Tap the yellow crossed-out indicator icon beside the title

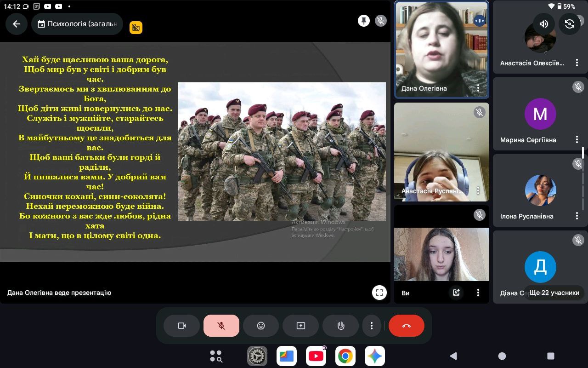click(x=136, y=28)
